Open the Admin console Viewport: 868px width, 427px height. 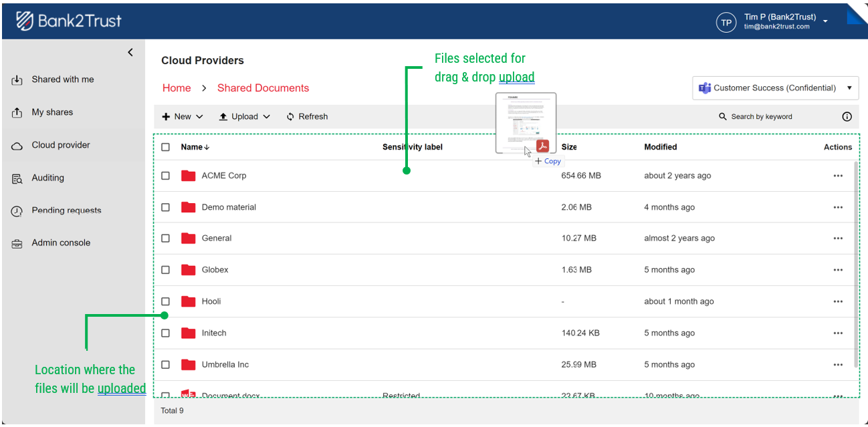pyautogui.click(x=59, y=243)
